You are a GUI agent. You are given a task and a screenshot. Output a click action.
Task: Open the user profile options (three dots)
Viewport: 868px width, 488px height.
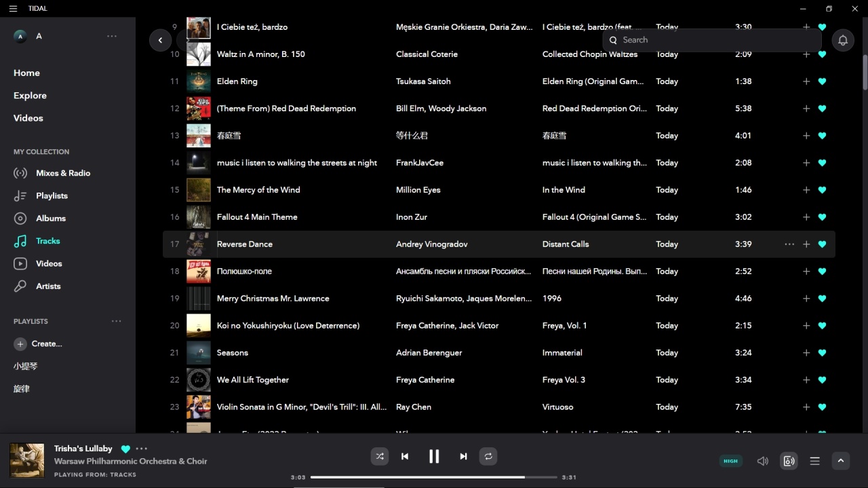[x=112, y=36]
